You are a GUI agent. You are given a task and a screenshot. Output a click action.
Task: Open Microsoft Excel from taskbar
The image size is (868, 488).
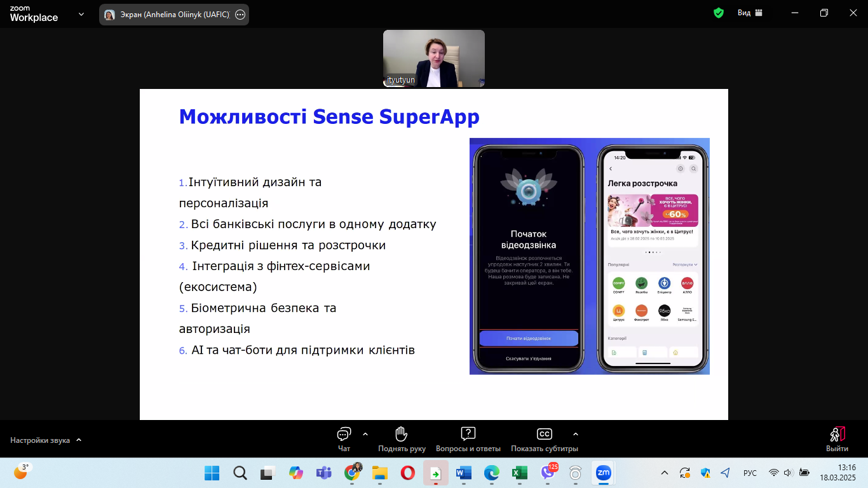[x=520, y=473]
